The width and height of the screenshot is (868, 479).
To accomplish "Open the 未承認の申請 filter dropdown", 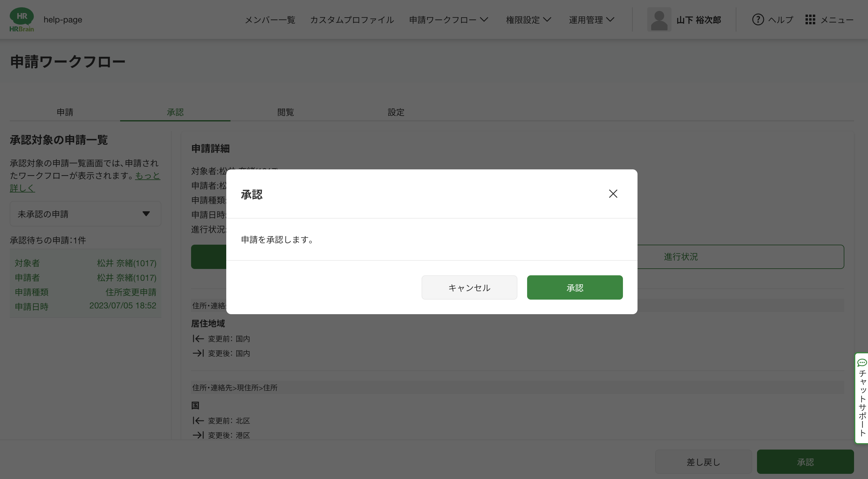I will [85, 214].
